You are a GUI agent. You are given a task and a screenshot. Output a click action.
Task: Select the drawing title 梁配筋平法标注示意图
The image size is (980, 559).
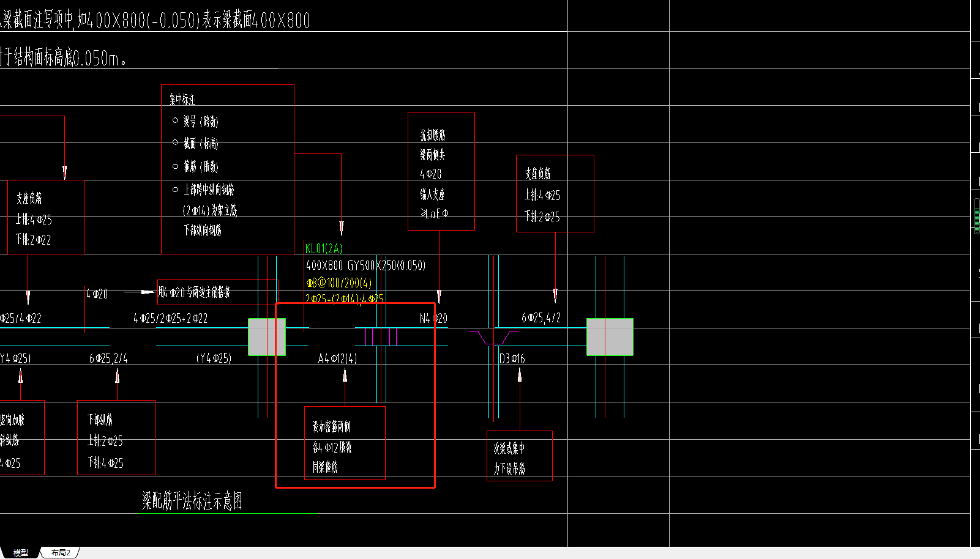192,502
